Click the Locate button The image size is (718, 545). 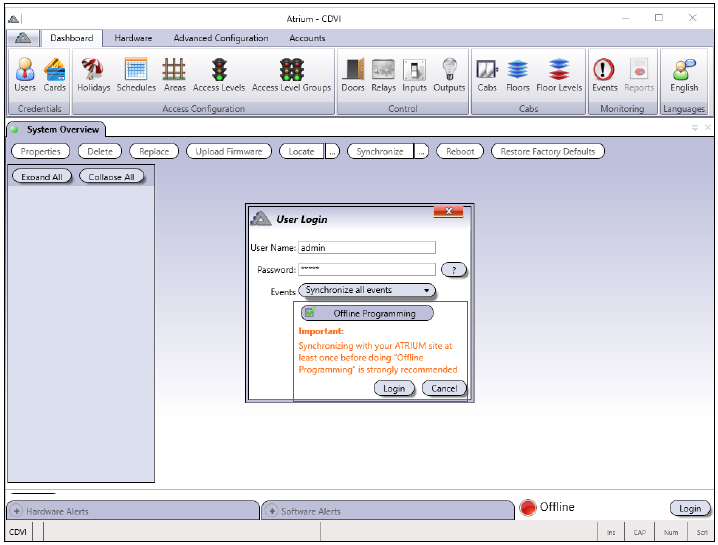(x=301, y=152)
